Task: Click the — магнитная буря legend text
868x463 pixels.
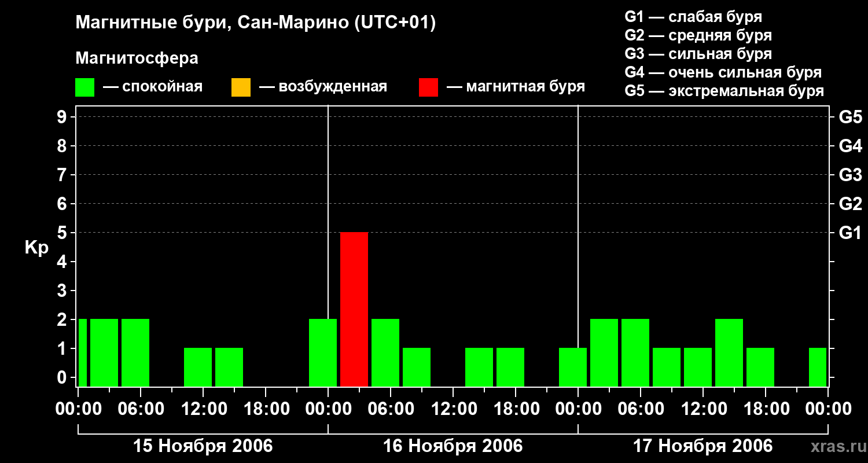Action: pyautogui.click(x=516, y=87)
